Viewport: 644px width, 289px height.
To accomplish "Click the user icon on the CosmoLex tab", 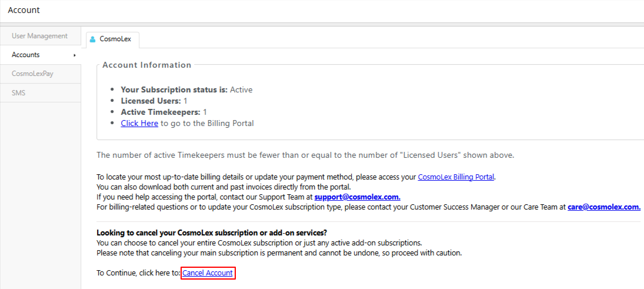I will [x=92, y=39].
